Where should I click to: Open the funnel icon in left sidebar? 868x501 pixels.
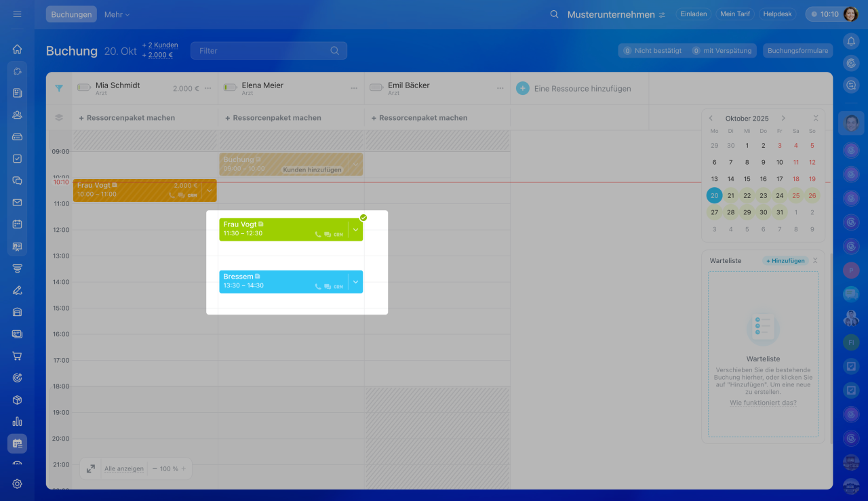pyautogui.click(x=17, y=268)
